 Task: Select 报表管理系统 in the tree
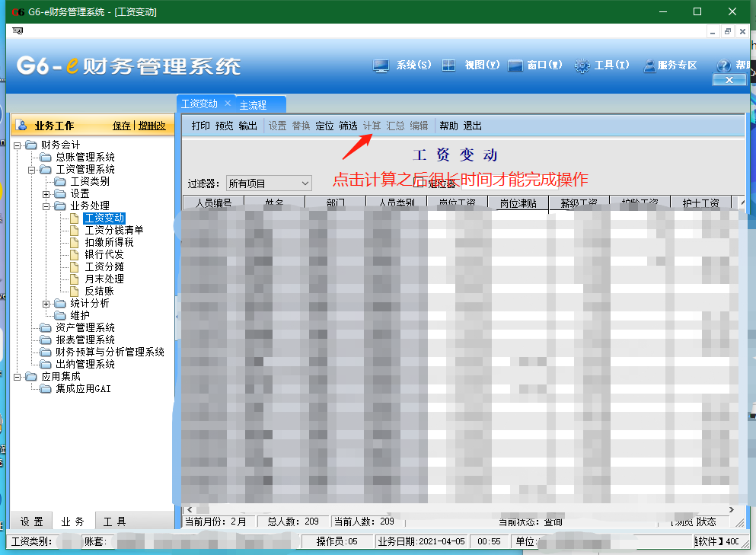point(85,340)
